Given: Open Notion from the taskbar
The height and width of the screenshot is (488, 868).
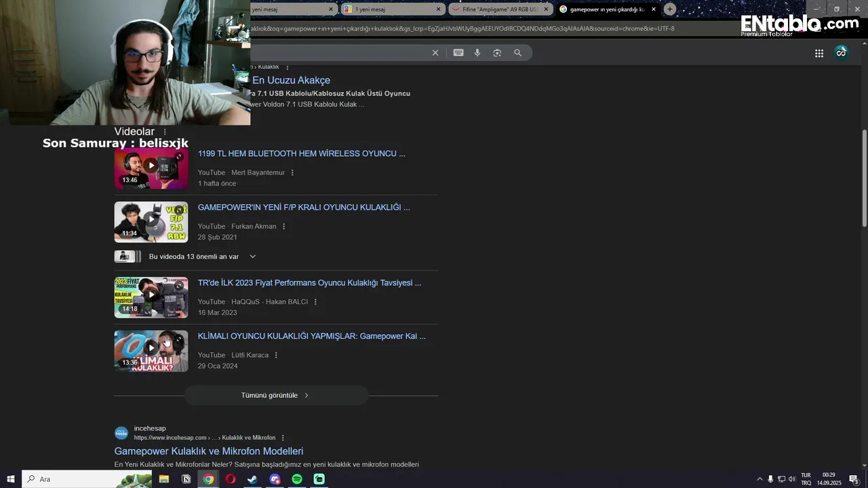Looking at the screenshot, I should tap(186, 479).
